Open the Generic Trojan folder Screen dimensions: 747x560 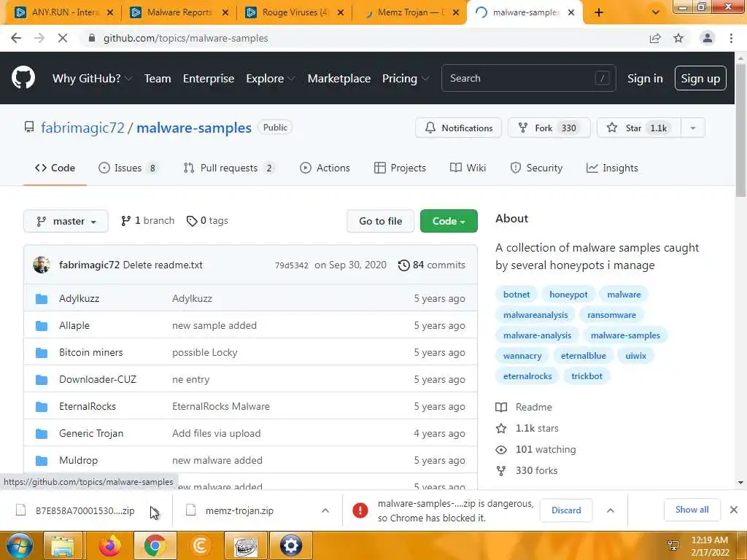91,433
